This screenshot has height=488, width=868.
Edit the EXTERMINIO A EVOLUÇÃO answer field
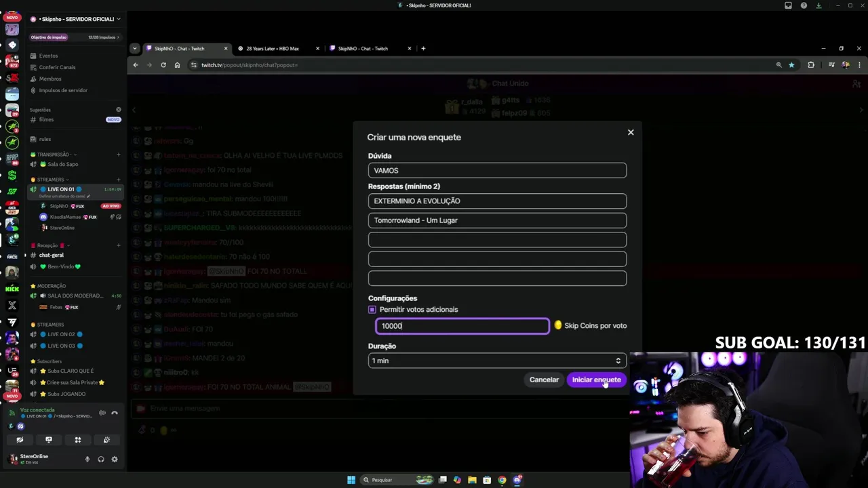tap(497, 201)
